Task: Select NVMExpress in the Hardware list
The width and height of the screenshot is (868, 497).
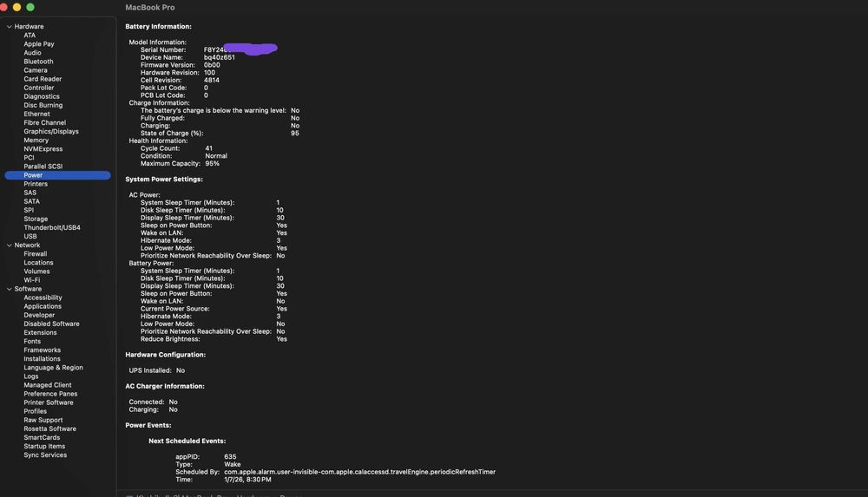Action: click(x=43, y=148)
